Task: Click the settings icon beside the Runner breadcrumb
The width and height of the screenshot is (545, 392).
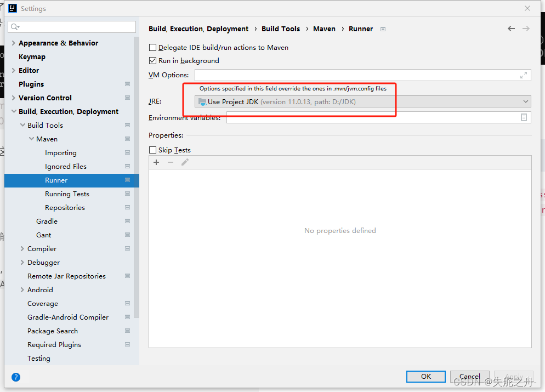Action: click(383, 29)
